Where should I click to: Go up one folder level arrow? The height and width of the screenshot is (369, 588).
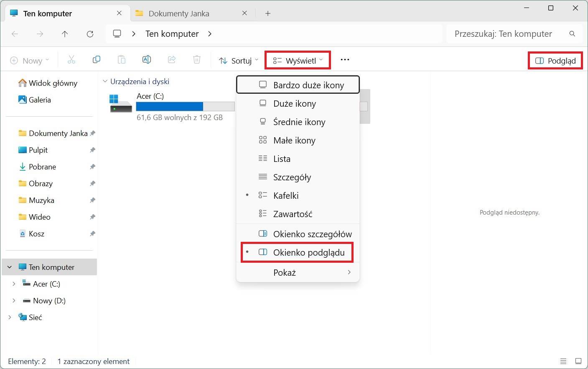click(65, 34)
